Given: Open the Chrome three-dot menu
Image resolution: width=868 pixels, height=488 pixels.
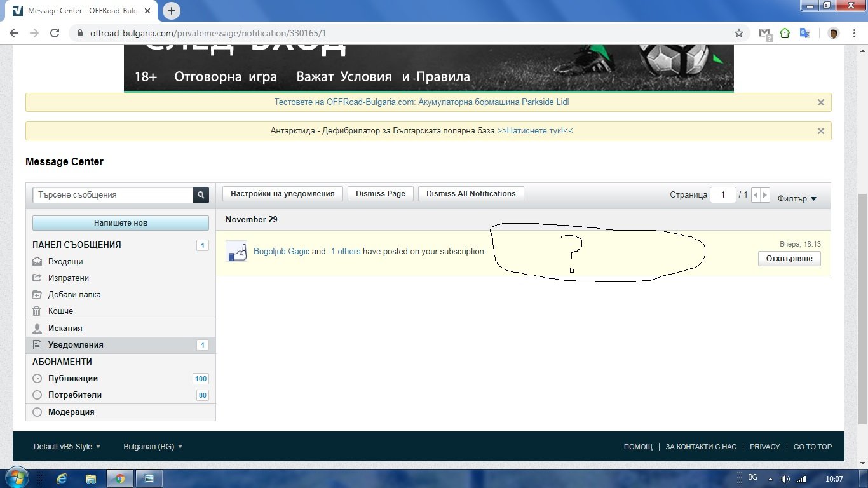Looking at the screenshot, I should click(x=853, y=33).
